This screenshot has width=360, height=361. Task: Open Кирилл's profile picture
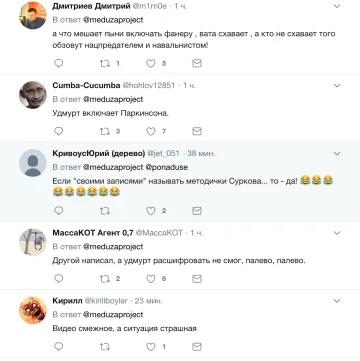[33, 310]
